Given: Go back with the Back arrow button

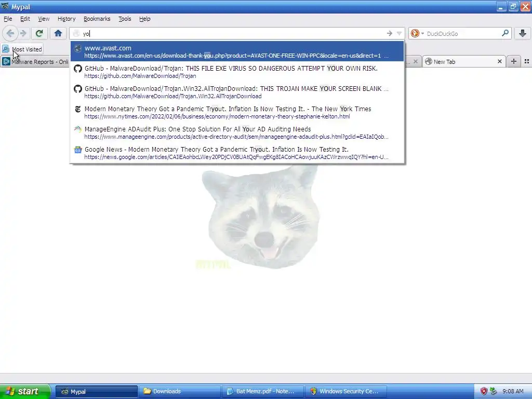Looking at the screenshot, I should (x=10, y=33).
